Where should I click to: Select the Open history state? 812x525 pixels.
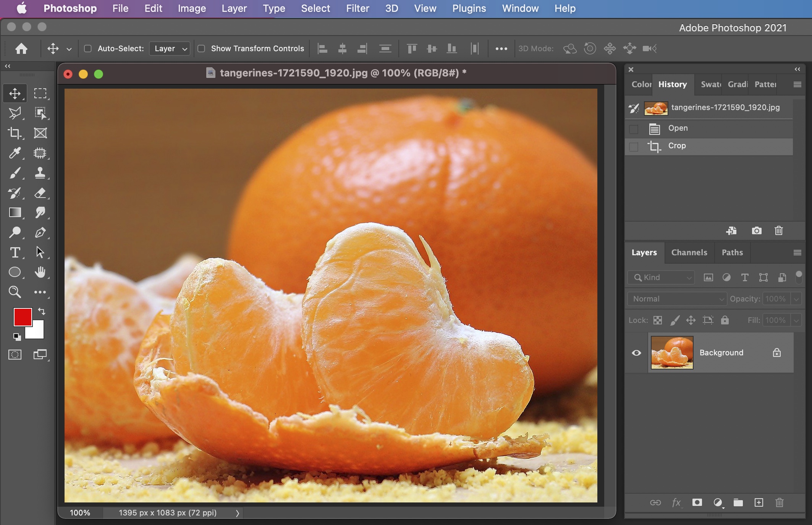click(x=678, y=128)
